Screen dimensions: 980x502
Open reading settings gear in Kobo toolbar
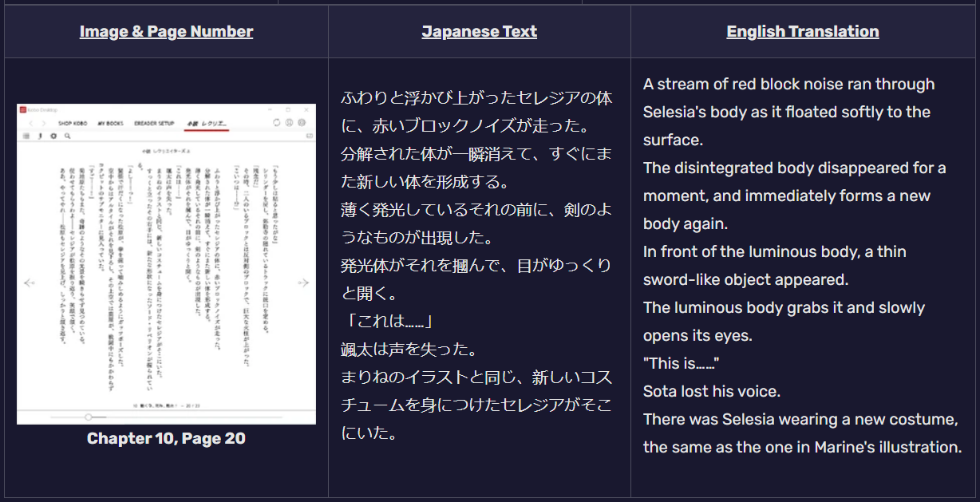(x=53, y=136)
